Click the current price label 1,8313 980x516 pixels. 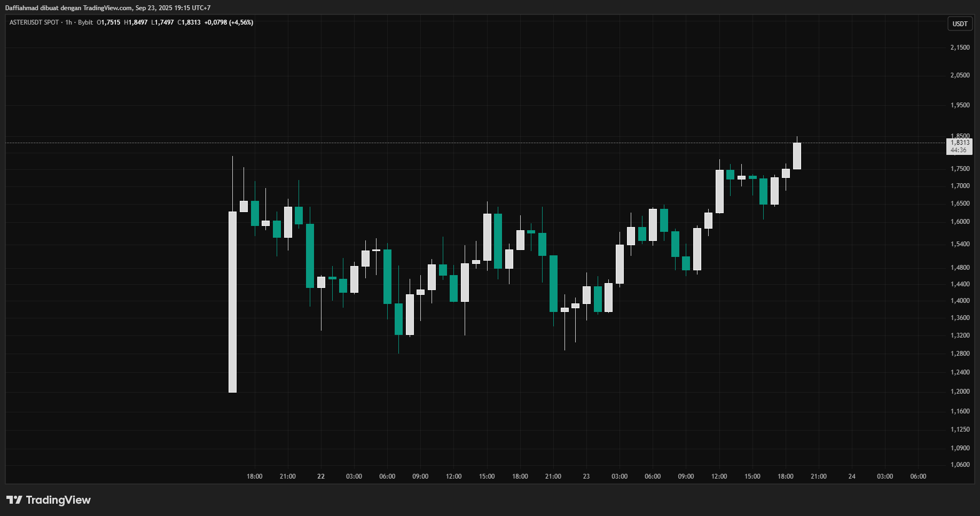[960, 143]
